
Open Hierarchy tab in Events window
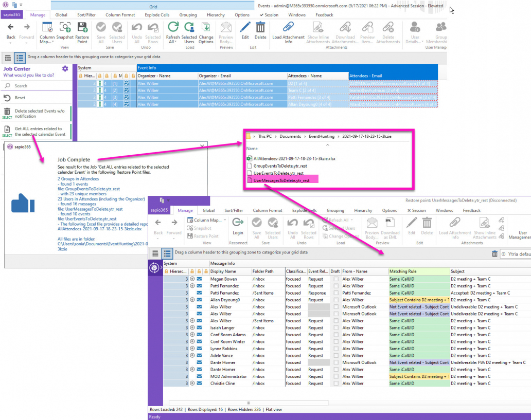(x=216, y=15)
